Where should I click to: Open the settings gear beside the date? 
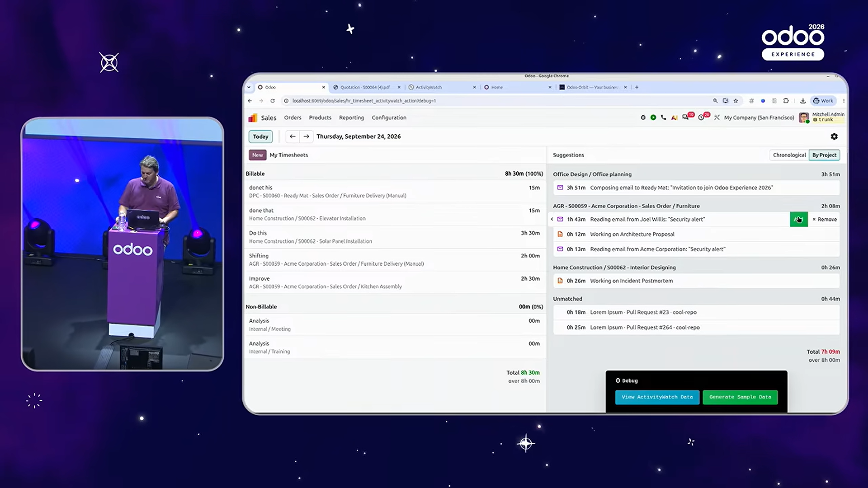point(834,136)
